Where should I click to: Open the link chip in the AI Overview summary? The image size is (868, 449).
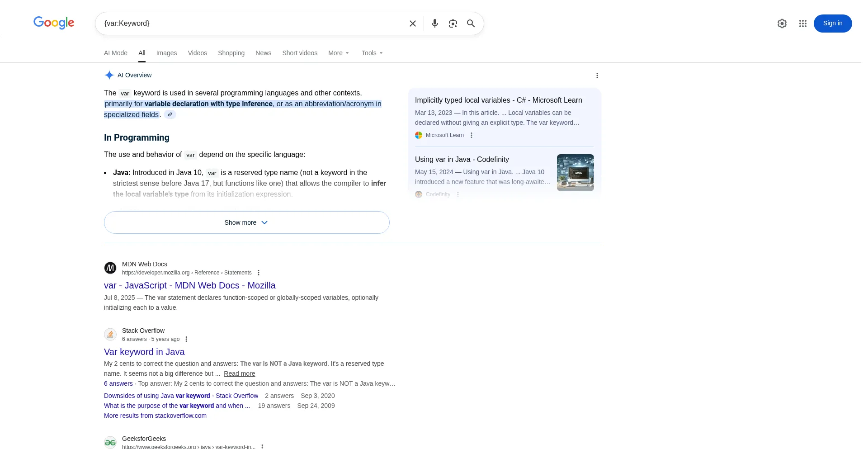point(170,114)
